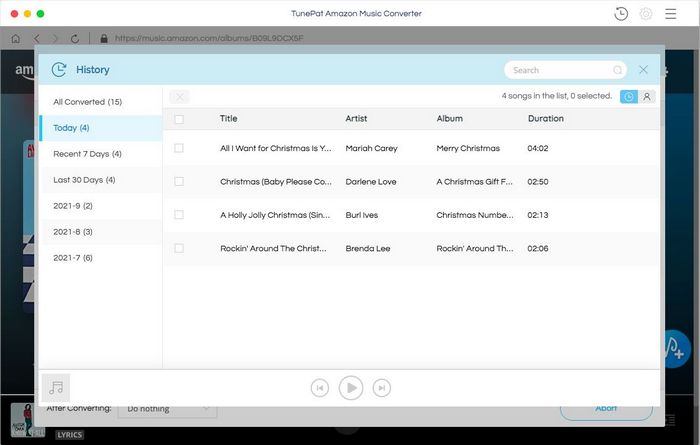Image resolution: width=700 pixels, height=445 pixels.
Task: Navigate back with the left arrow
Action: 37,39
